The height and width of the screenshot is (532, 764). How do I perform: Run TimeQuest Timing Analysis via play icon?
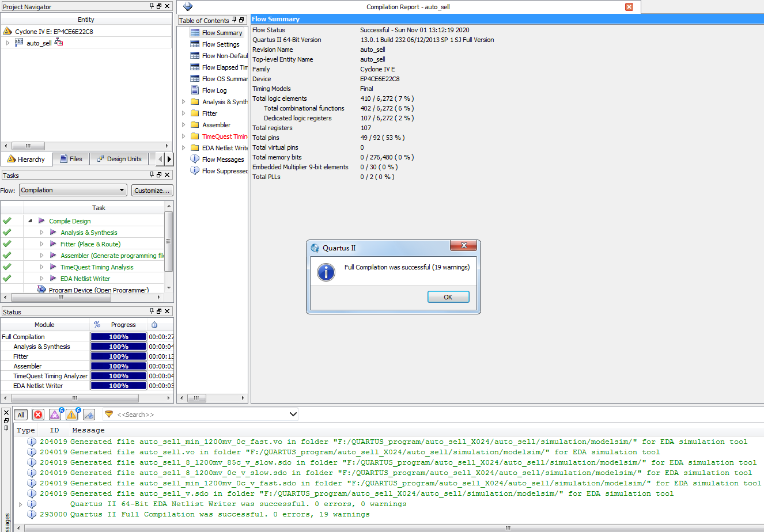coord(53,267)
